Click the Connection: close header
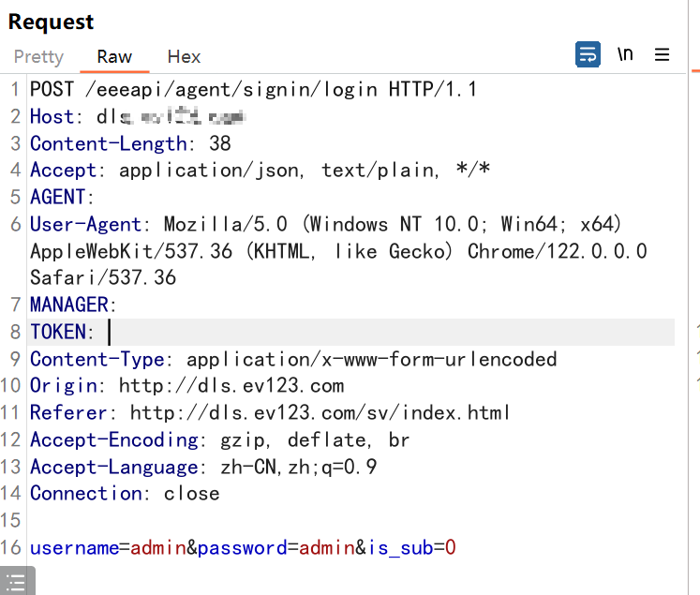The image size is (700, 595). pos(125,494)
